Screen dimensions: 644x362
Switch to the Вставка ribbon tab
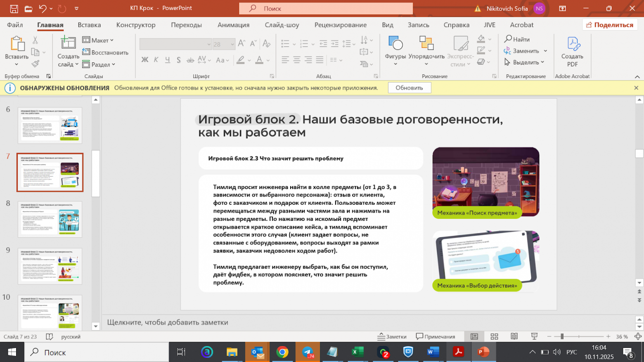pos(89,25)
